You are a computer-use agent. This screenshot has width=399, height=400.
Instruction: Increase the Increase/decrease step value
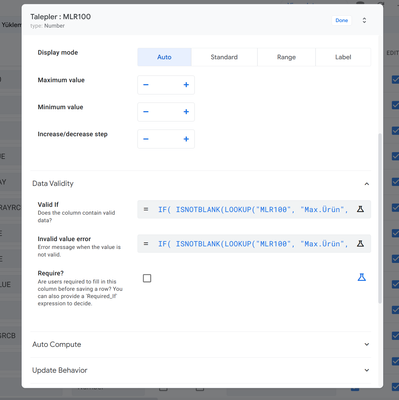coord(186,139)
